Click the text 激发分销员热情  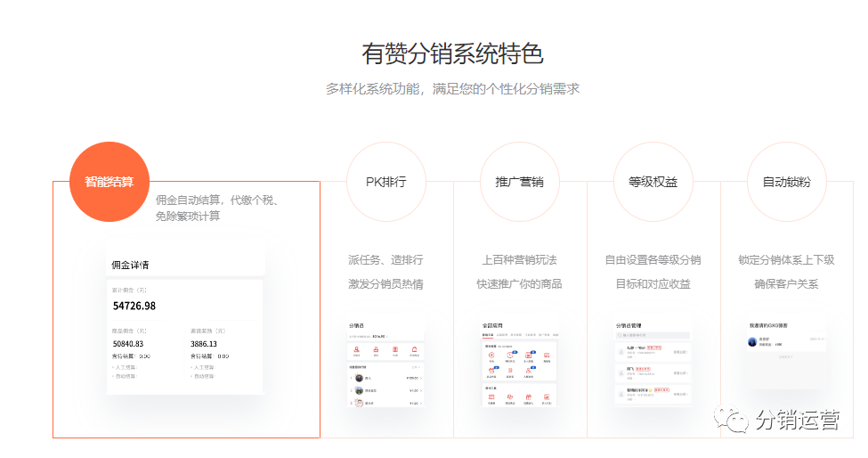(x=385, y=284)
